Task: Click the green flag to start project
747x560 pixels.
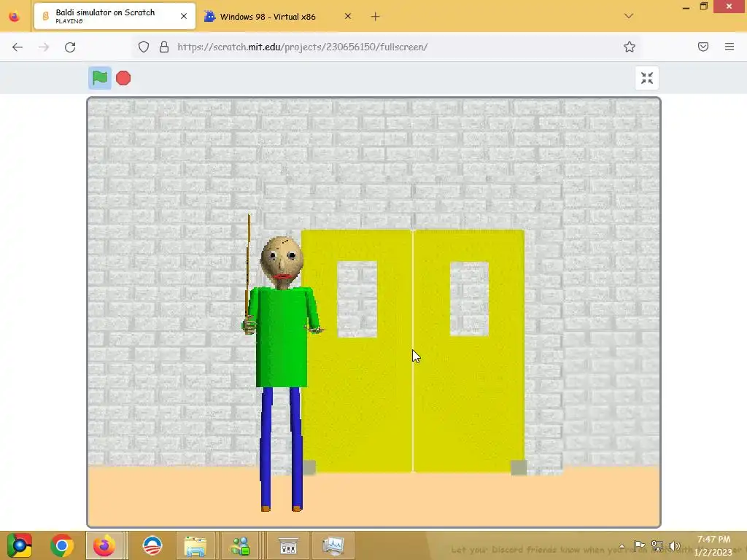Action: click(99, 78)
